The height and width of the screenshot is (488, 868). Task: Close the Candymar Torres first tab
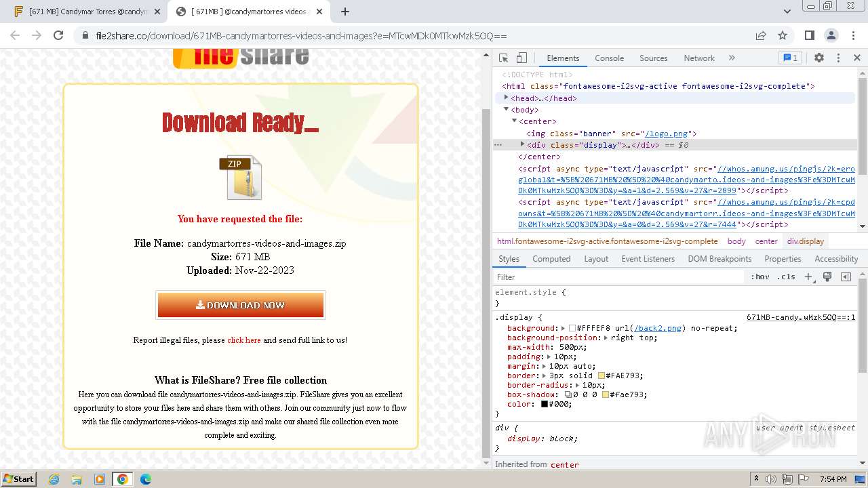(157, 12)
